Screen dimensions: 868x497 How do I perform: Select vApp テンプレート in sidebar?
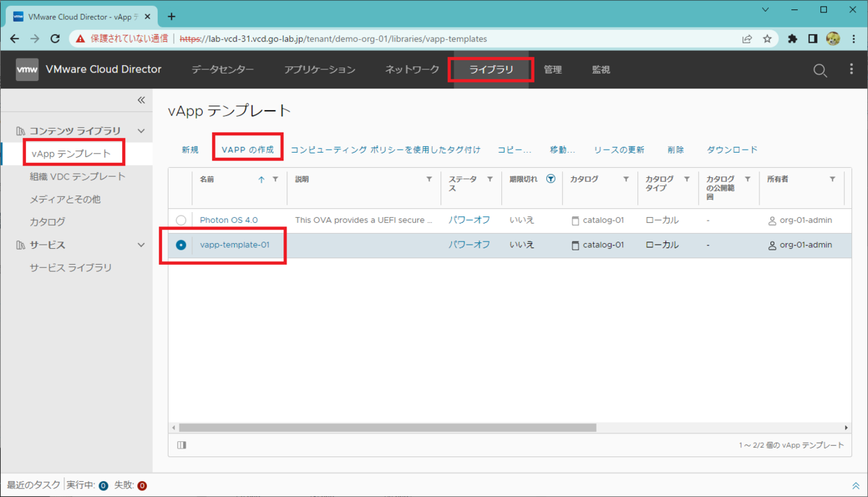point(71,153)
